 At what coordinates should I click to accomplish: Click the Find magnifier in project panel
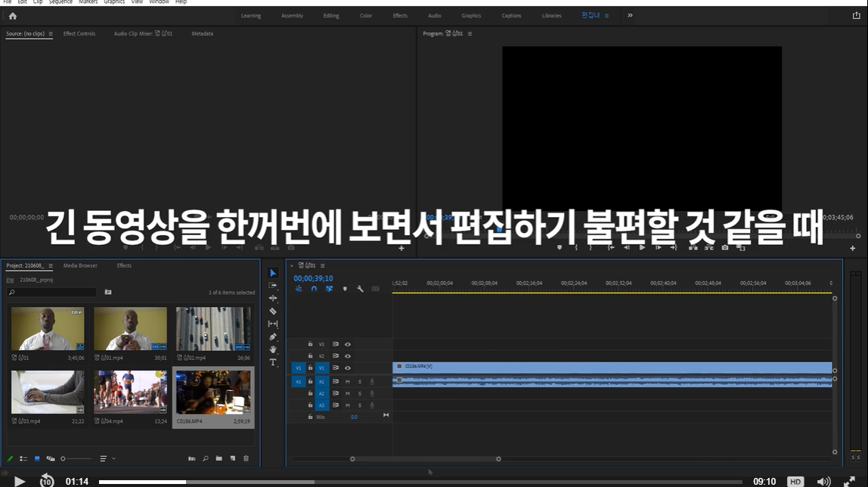tap(206, 458)
